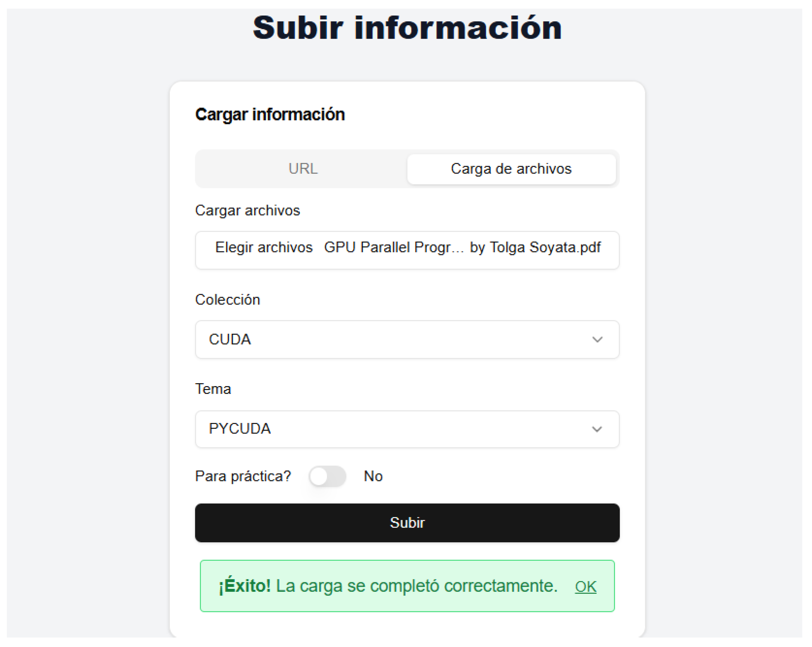Open the CUDA collection dropdown
This screenshot has width=812, height=647.
[x=407, y=339]
